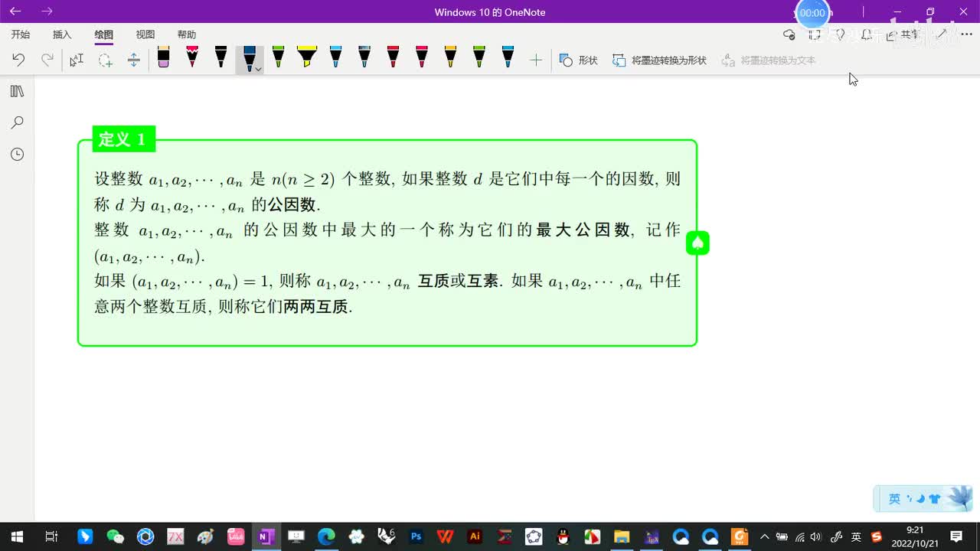Open File Explorer from the taskbar

click(621, 536)
